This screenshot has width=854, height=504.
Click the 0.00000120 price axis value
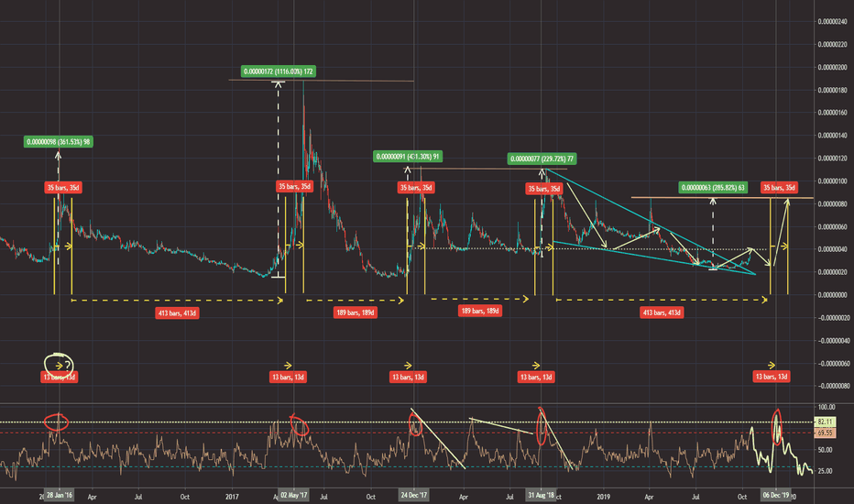(832, 159)
